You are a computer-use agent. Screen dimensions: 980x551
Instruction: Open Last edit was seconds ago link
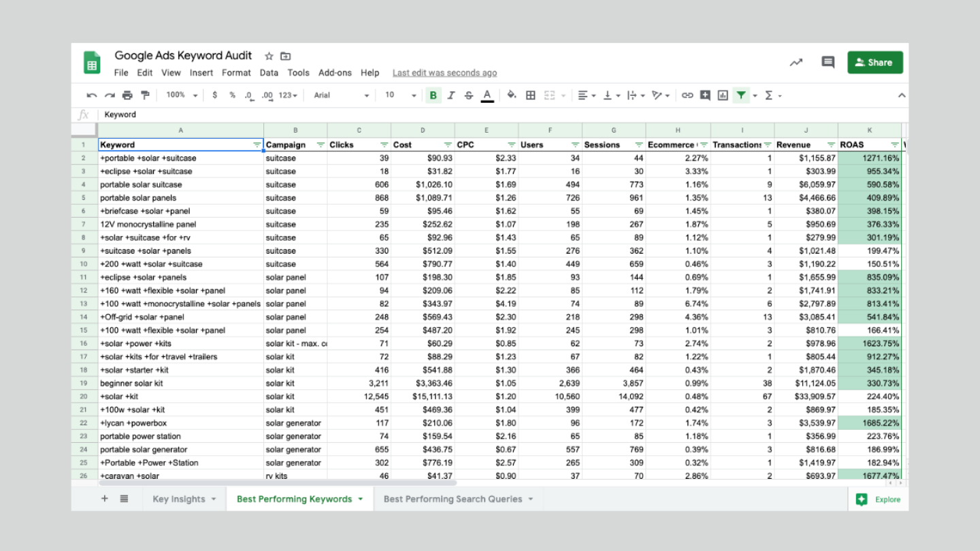click(x=444, y=73)
